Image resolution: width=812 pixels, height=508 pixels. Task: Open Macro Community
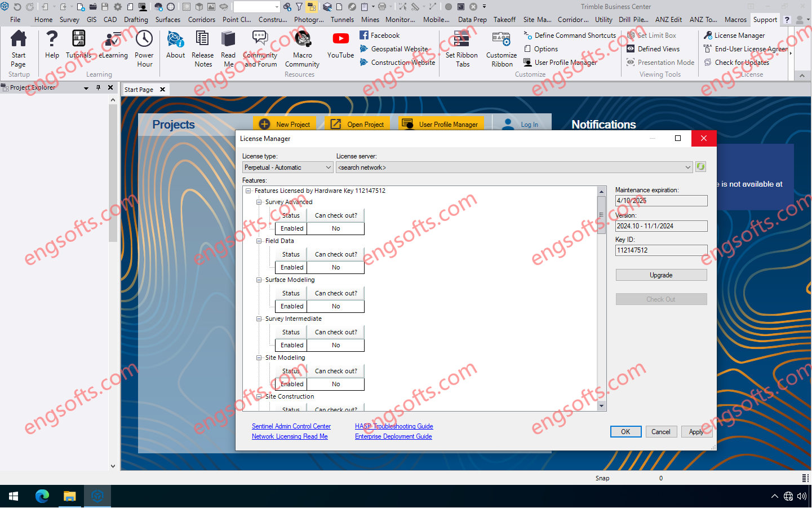[302, 48]
